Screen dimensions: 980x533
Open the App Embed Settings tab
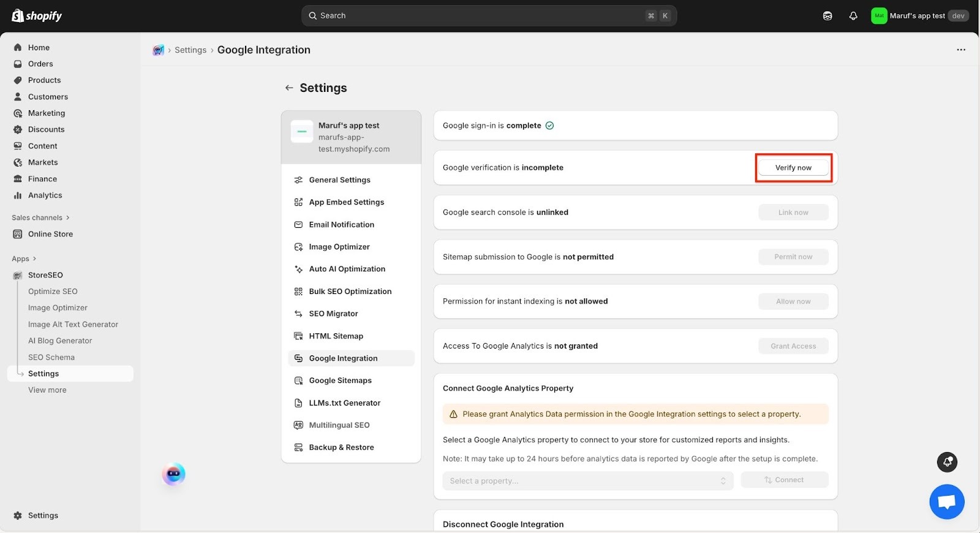pos(351,202)
